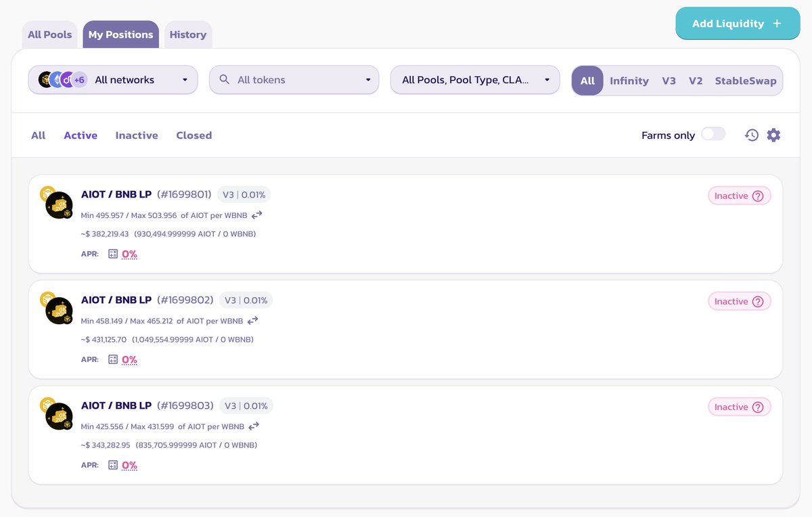The width and height of the screenshot is (812, 517).
Task: Expand the All tokens dropdown arrow
Action: coord(368,80)
